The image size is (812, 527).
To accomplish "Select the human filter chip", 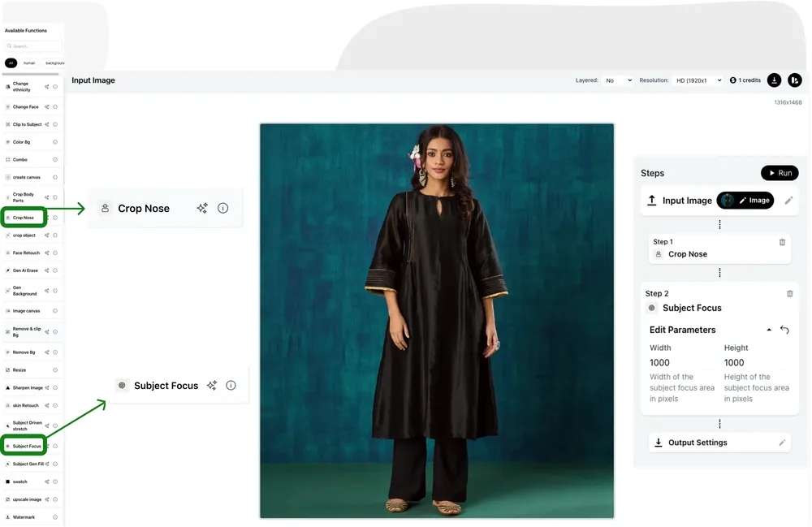I will pos(29,63).
